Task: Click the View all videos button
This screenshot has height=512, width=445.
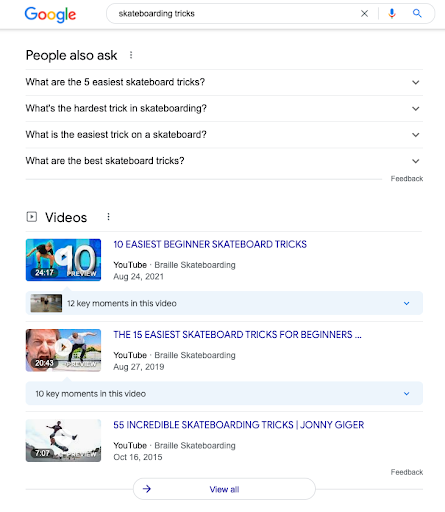Action: pyautogui.click(x=224, y=489)
